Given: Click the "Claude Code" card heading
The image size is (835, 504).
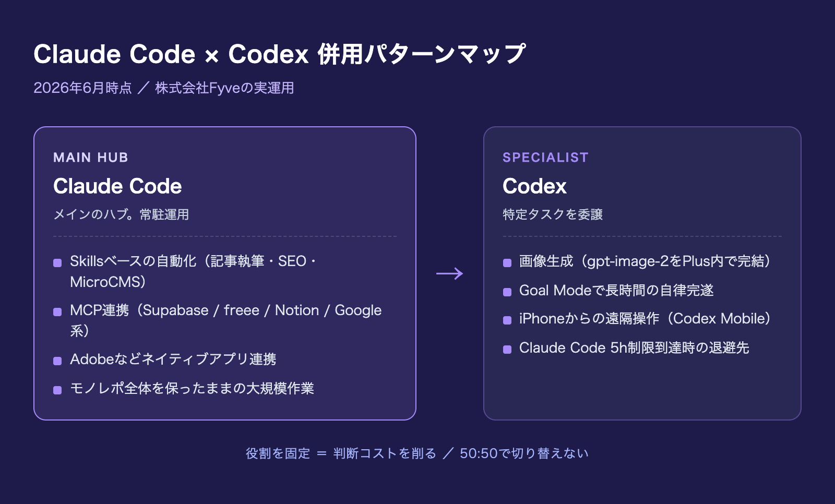Looking at the screenshot, I should [x=117, y=186].
